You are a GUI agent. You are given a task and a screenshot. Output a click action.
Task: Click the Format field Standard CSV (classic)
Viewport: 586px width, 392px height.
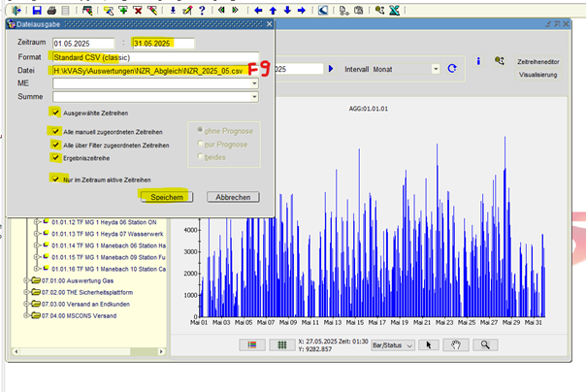click(155, 57)
